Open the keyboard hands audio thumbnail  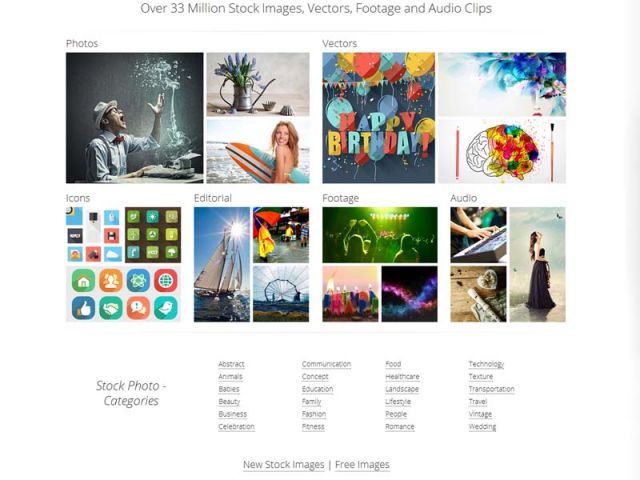[x=478, y=235]
